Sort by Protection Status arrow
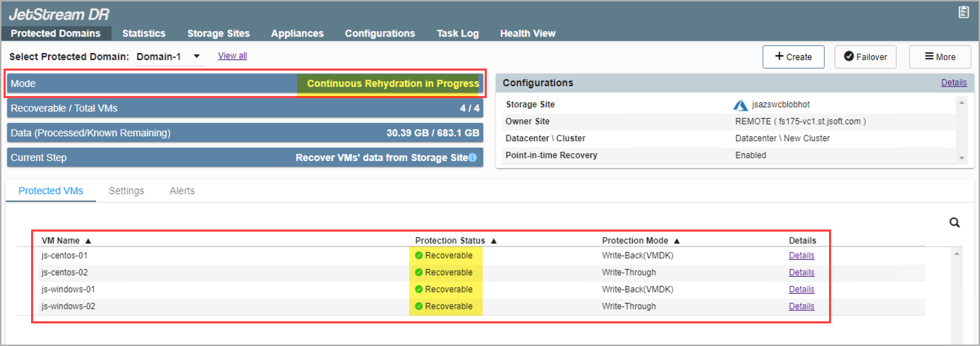980x346 pixels. (494, 241)
